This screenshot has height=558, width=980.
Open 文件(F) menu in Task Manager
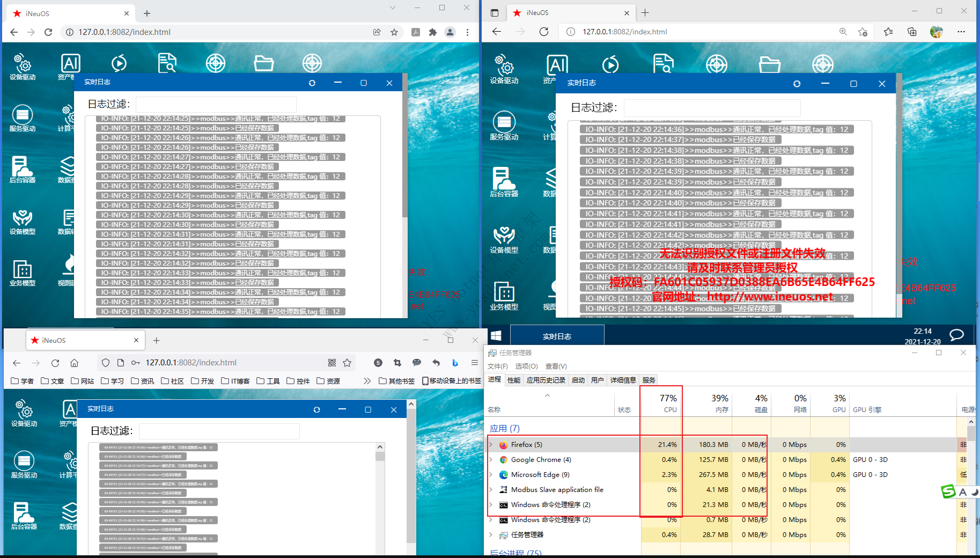(x=498, y=366)
